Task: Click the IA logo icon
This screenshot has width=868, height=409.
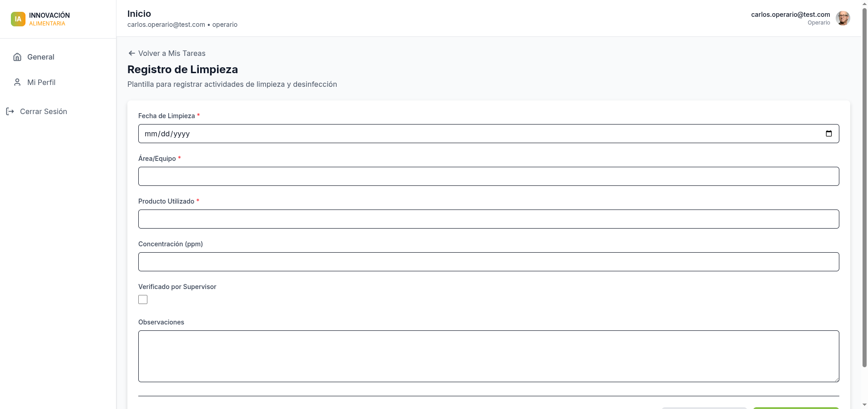Action: pos(18,19)
